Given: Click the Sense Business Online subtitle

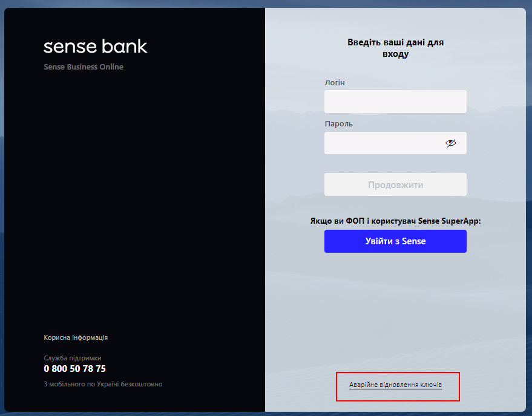Looking at the screenshot, I should (84, 67).
